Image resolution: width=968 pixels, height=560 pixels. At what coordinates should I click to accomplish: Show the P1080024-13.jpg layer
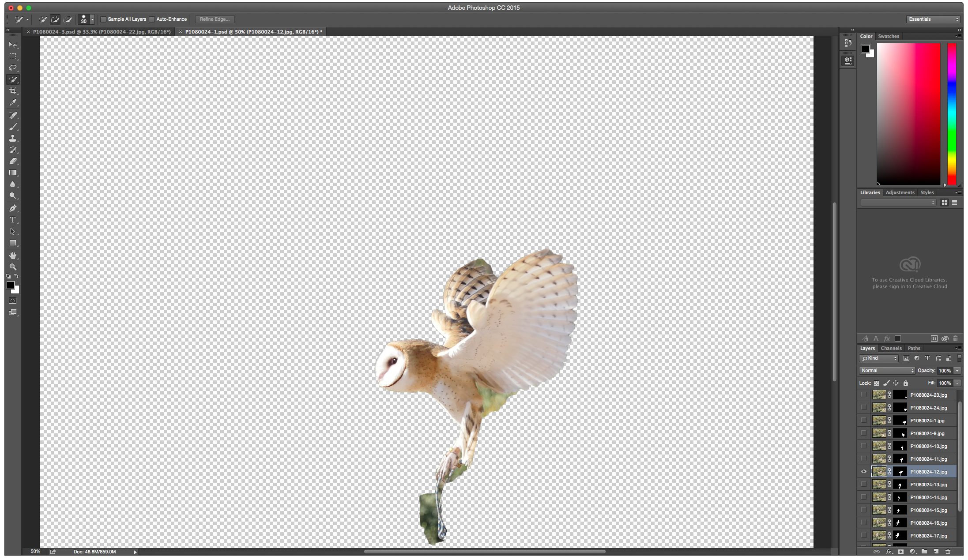(864, 485)
